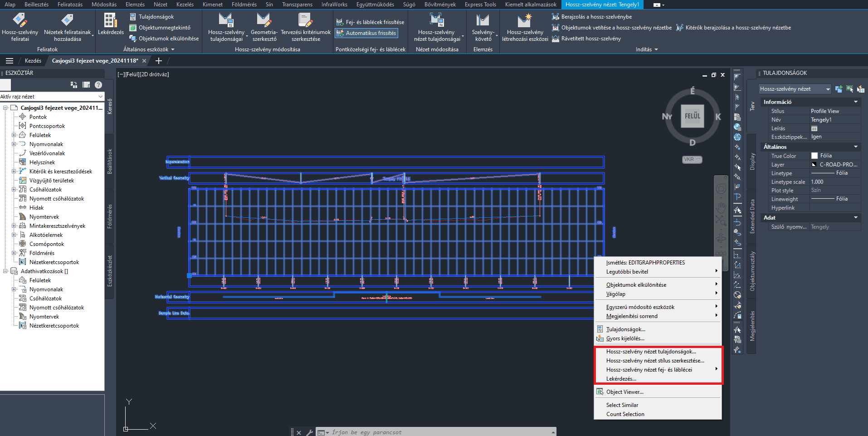Click True Color swatch
Viewport: 868px width, 436px height.
coord(814,156)
